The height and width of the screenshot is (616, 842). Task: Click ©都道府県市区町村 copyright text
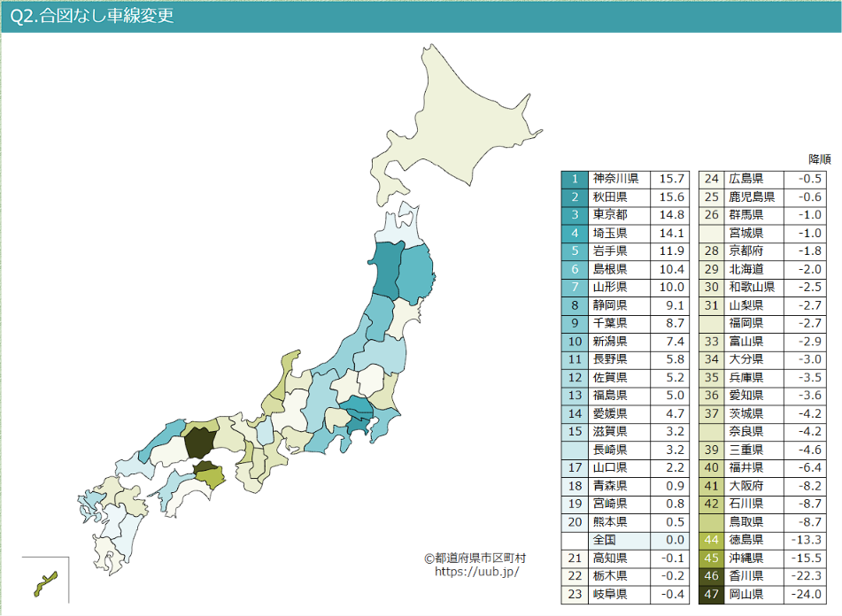475,558
